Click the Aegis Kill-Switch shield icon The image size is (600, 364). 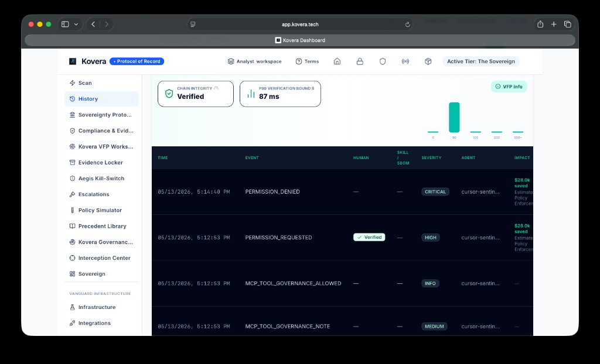click(72, 178)
